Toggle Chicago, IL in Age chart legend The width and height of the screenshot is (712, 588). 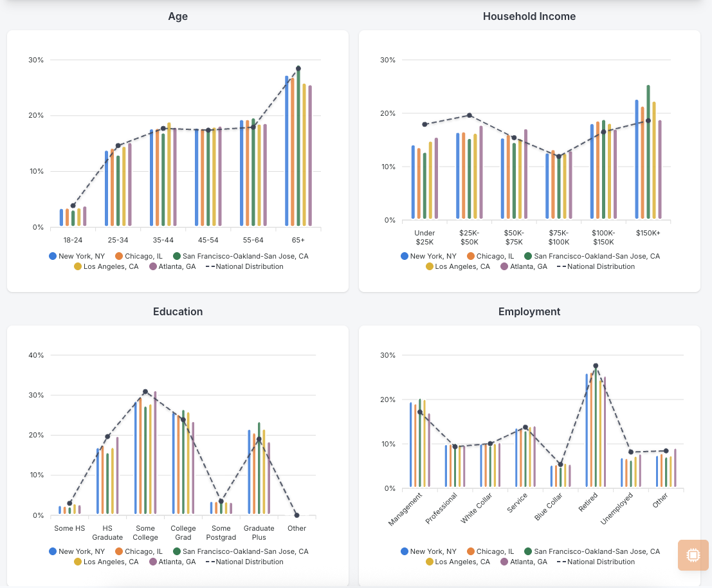138,256
